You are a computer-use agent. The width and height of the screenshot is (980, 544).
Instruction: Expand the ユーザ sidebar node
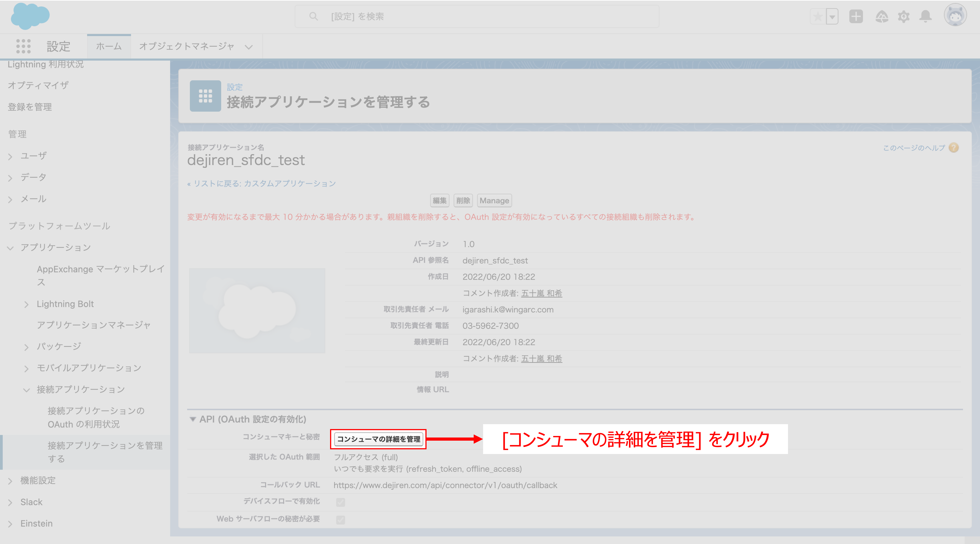click(10, 156)
